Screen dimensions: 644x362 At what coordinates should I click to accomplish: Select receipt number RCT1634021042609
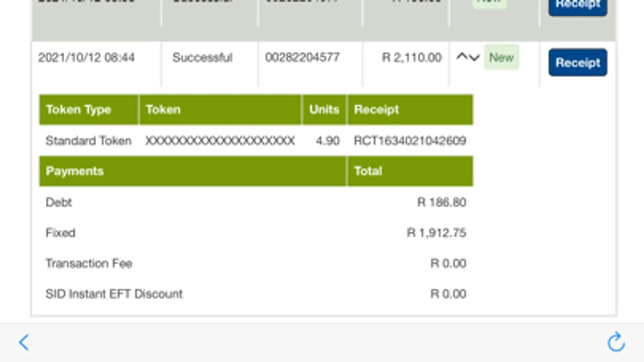(410, 141)
